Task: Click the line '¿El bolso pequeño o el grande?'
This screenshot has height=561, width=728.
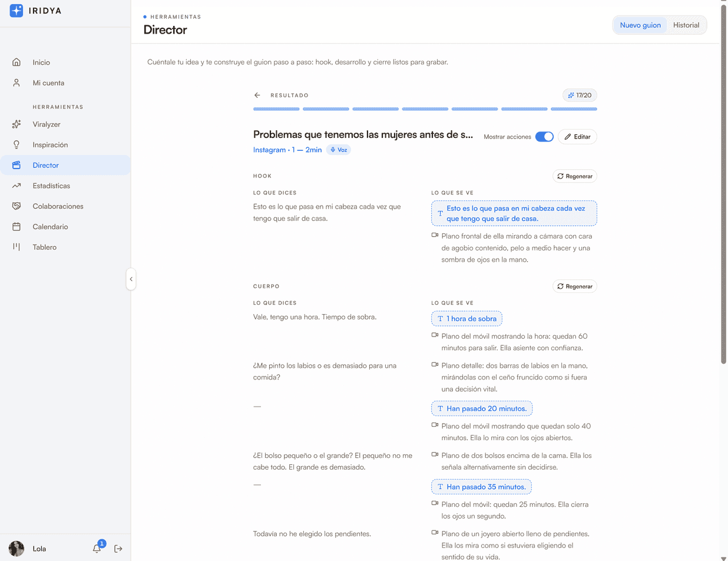Action: click(333, 461)
